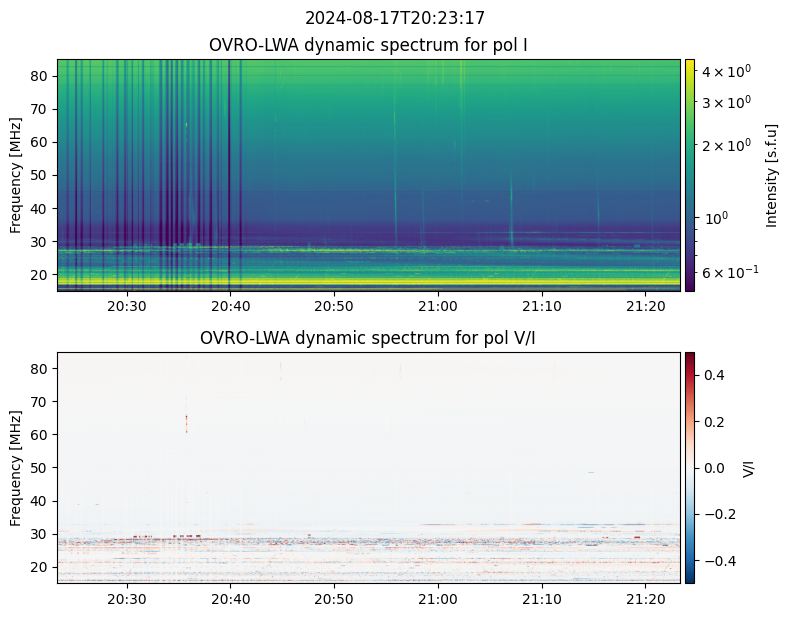790x617 pixels.
Task: Click the Frequency [MHz] label of top plot
Action: (x=16, y=175)
